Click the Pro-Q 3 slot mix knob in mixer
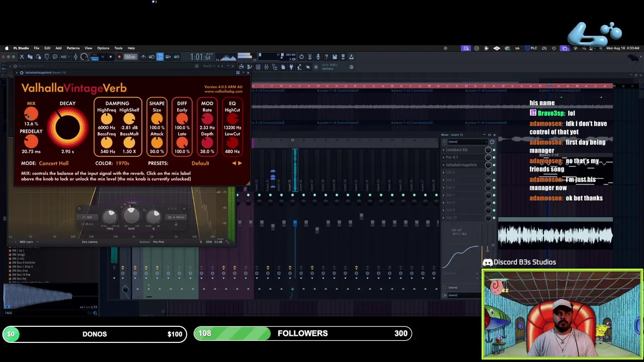Screen dimensions: 644x362 pyautogui.click(x=488, y=157)
